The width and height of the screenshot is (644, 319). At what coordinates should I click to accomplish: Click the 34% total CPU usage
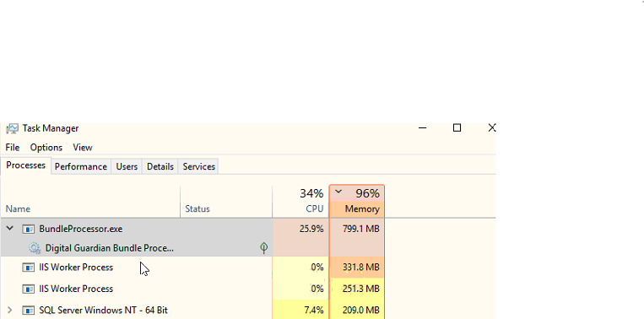[311, 193]
